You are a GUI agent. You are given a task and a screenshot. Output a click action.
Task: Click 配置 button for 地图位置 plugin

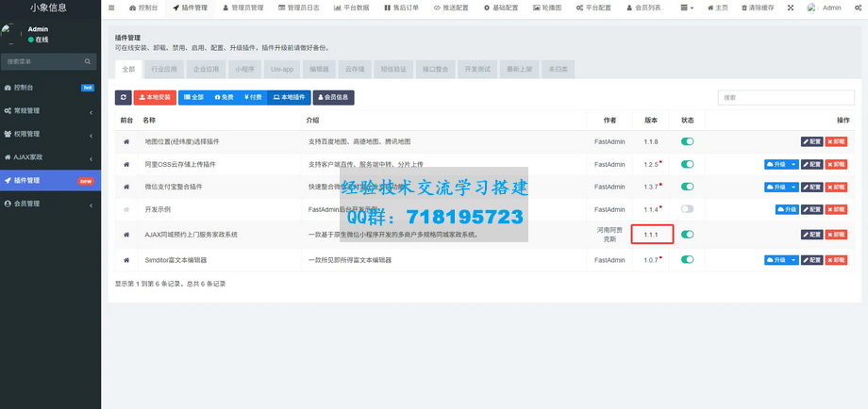812,142
